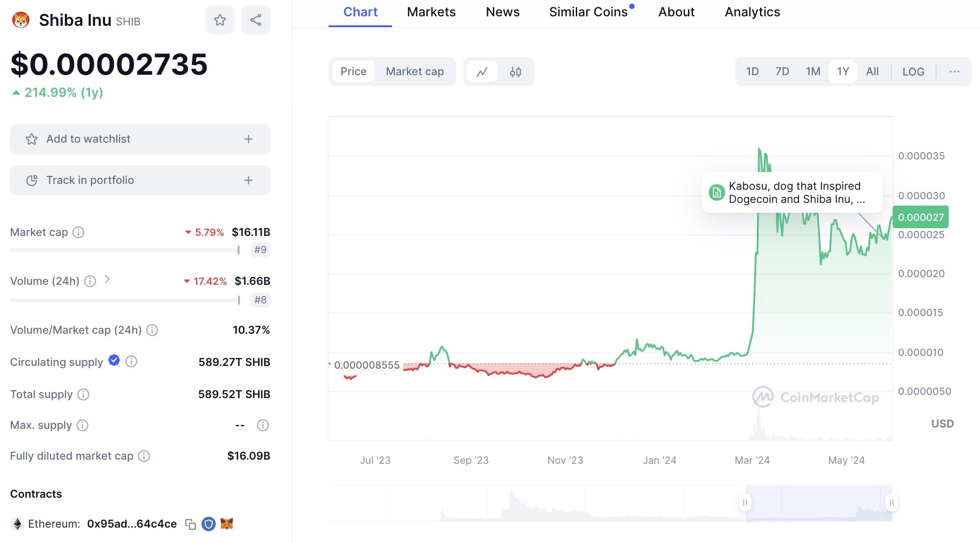
Task: Switch chart to Price view
Action: point(354,72)
